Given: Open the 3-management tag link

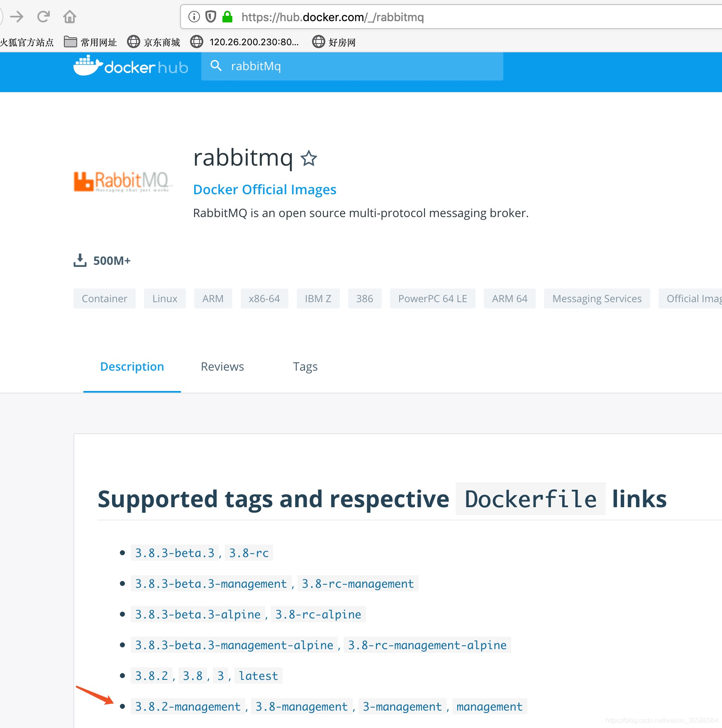Looking at the screenshot, I should (402, 706).
